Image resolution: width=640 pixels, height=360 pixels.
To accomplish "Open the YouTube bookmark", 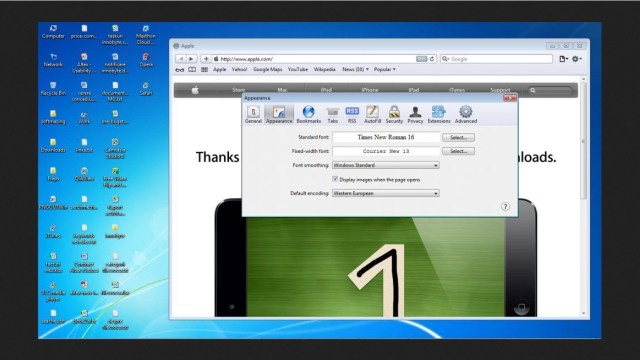I will coord(298,69).
